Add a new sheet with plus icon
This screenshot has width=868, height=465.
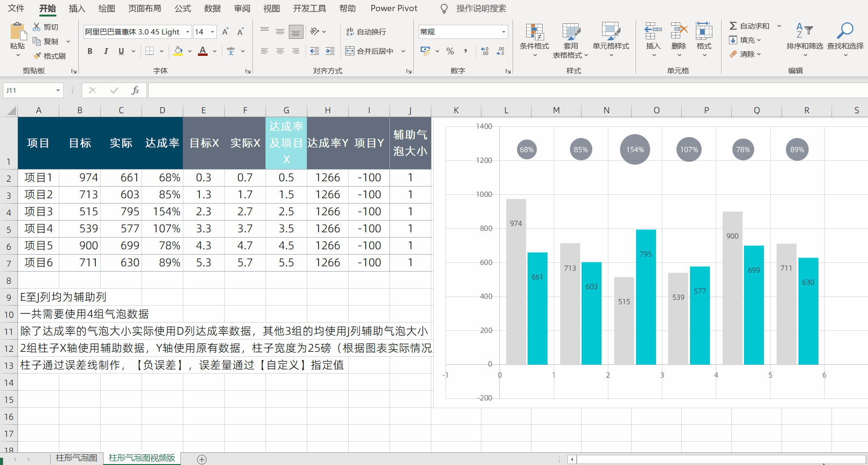pos(202,459)
